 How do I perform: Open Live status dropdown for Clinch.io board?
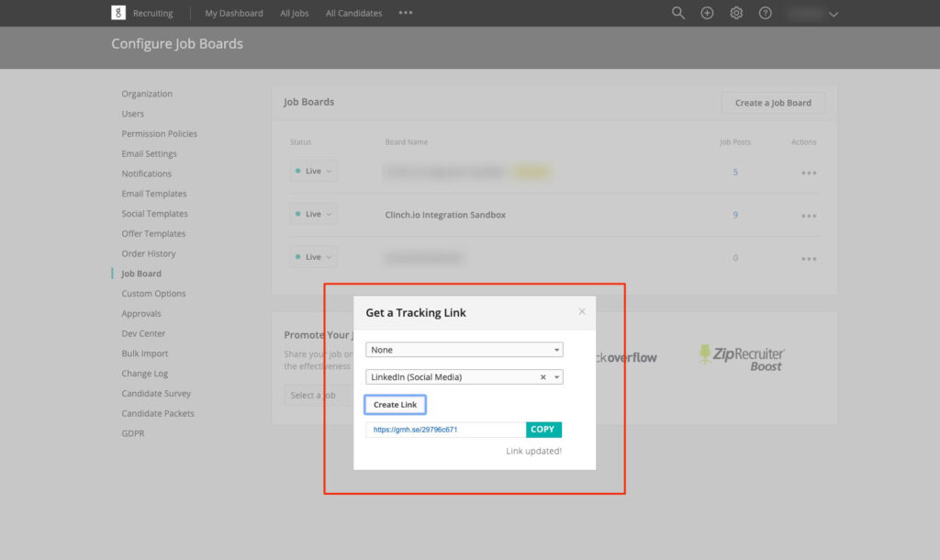[x=313, y=214]
